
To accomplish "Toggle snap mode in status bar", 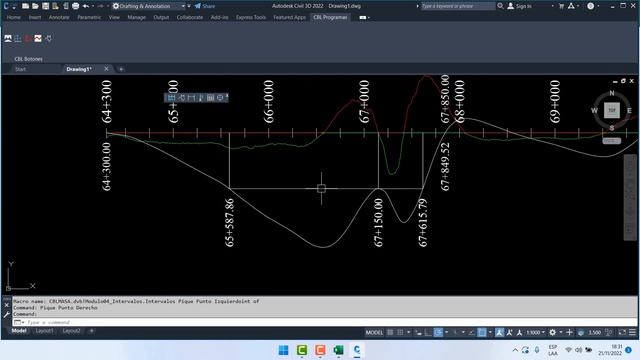I will tap(400, 333).
